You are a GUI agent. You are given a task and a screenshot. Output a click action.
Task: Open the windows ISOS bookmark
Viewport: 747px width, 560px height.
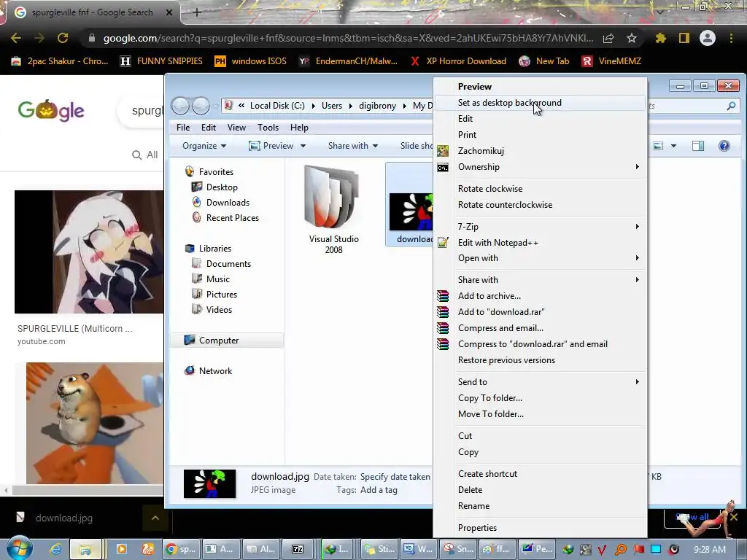tap(251, 61)
